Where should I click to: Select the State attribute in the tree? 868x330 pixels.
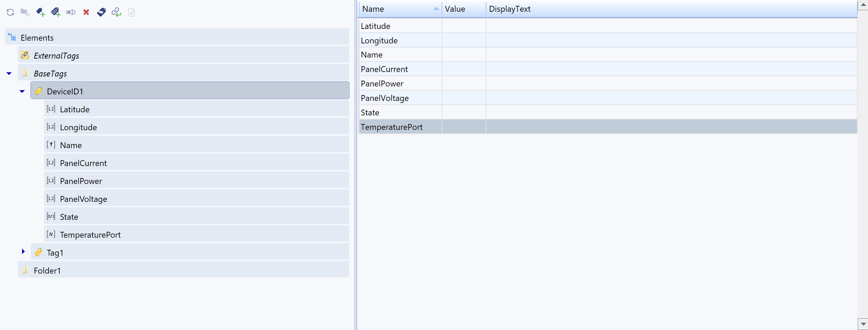pos(69,217)
